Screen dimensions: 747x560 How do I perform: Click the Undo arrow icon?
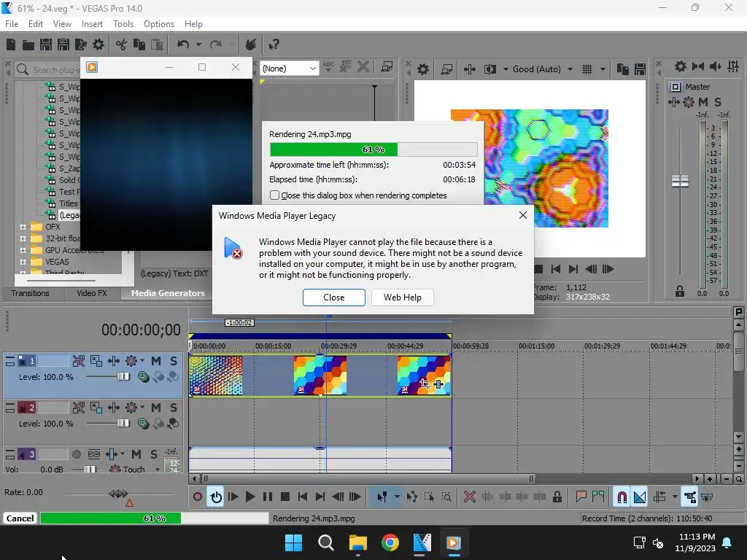coord(183,44)
